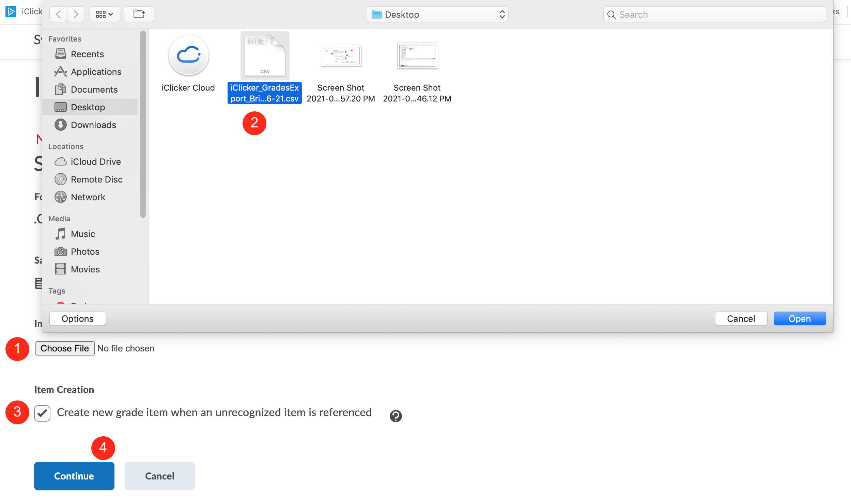Open Remote Disc location

tap(90, 179)
